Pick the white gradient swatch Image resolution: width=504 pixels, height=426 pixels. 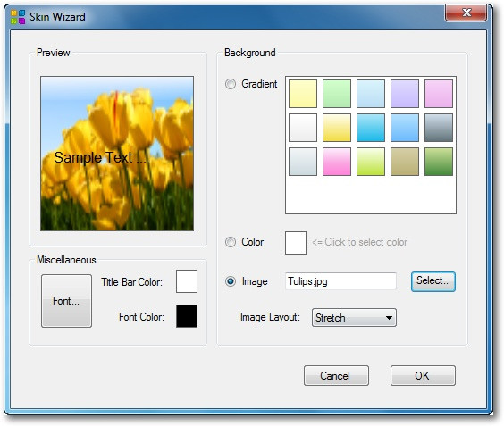303,128
